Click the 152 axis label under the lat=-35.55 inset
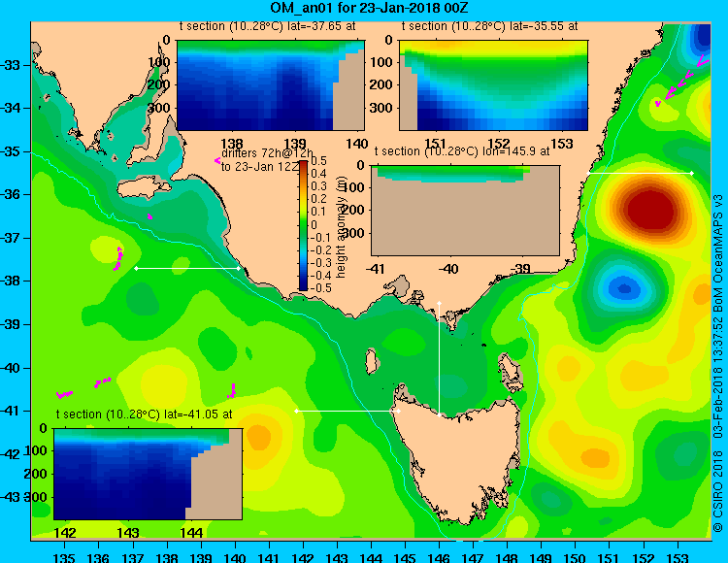728x563 pixels. (x=498, y=144)
